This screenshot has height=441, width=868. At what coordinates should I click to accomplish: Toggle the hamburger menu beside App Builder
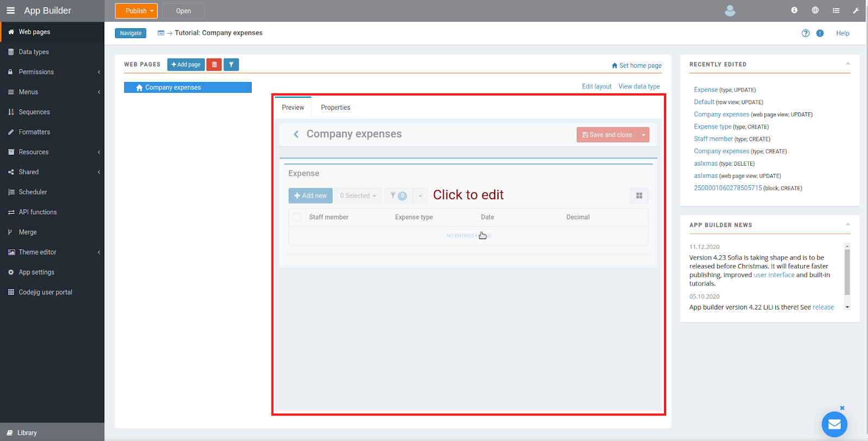[10, 10]
